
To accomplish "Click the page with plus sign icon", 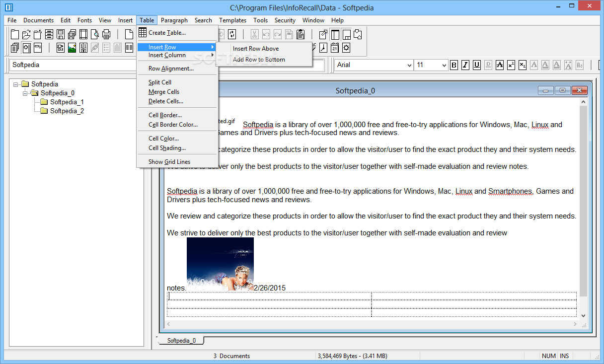I will [26, 48].
